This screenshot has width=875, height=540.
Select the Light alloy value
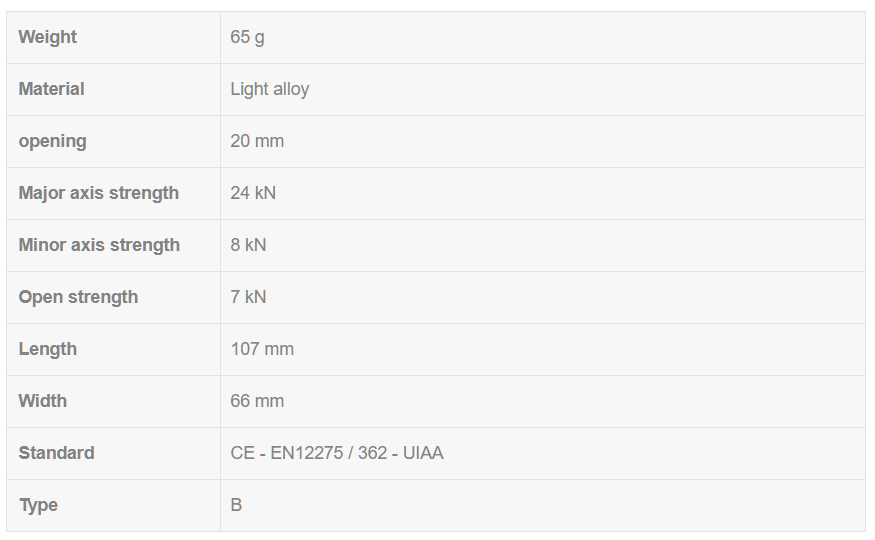(x=270, y=89)
